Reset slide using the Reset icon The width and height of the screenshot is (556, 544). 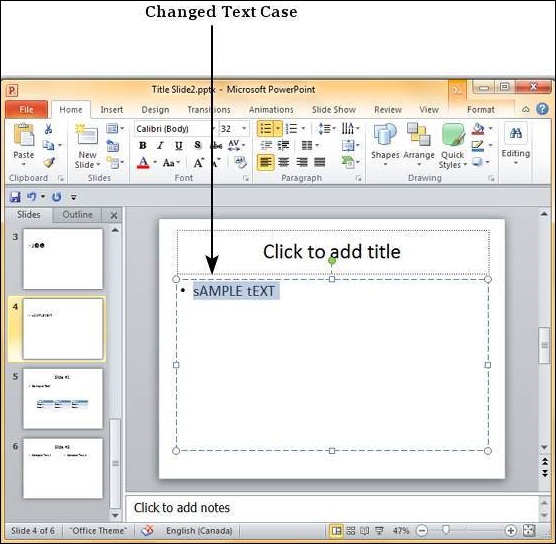click(x=113, y=145)
